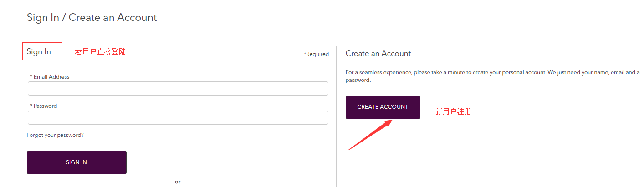Click the 'Sign In / Create an Account' page title
This screenshot has height=187, width=644.
92,18
